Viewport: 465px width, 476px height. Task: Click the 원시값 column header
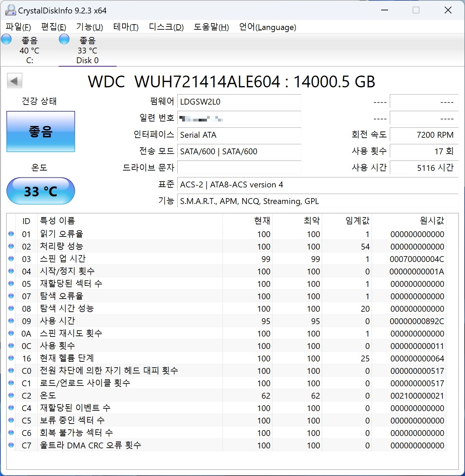(409, 221)
